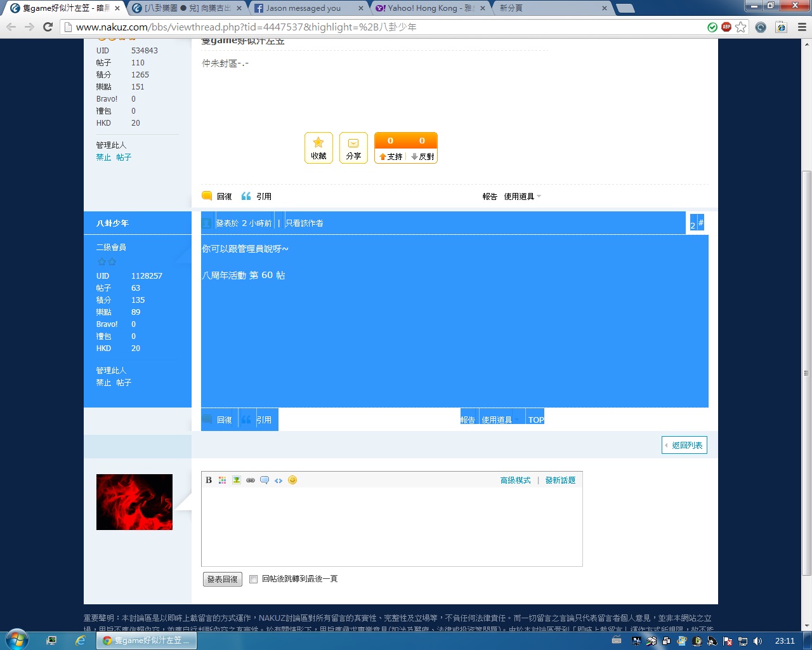Click the 收藏 star favorite button
The height and width of the screenshot is (650, 812).
tap(318, 148)
